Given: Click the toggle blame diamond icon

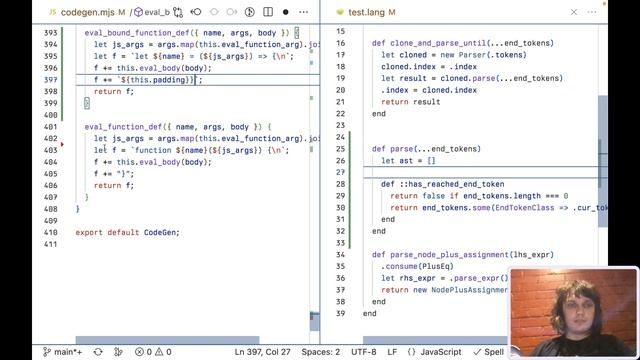Looking at the screenshot, I should tap(214, 12).
